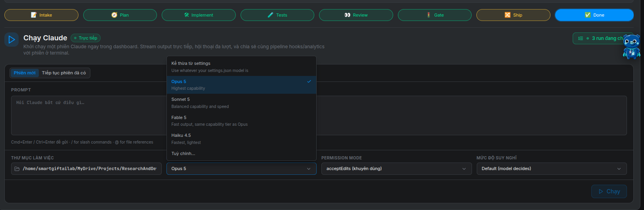644x210 pixels.
Task: Click the list icon on 3 run badge
Action: click(x=581, y=38)
